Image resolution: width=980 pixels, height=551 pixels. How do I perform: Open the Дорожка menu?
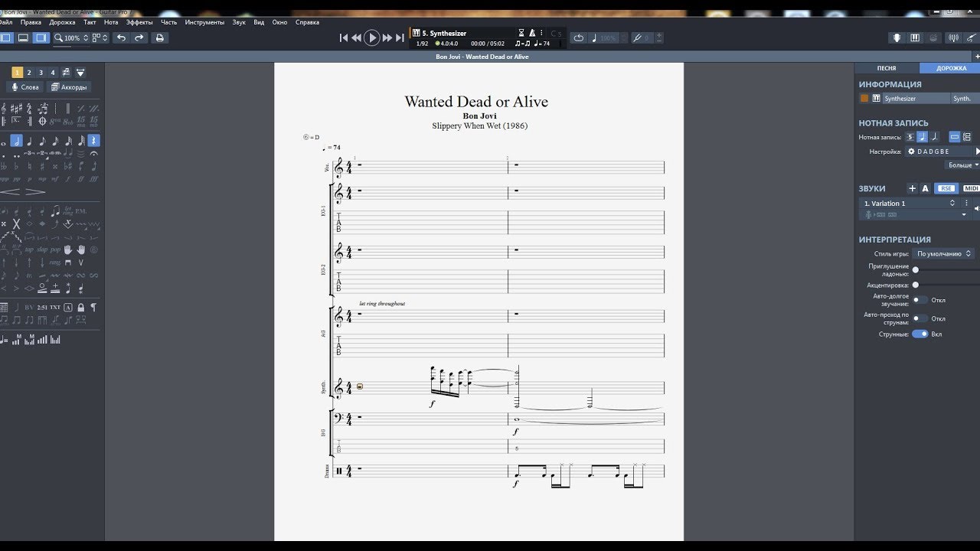coord(62,22)
